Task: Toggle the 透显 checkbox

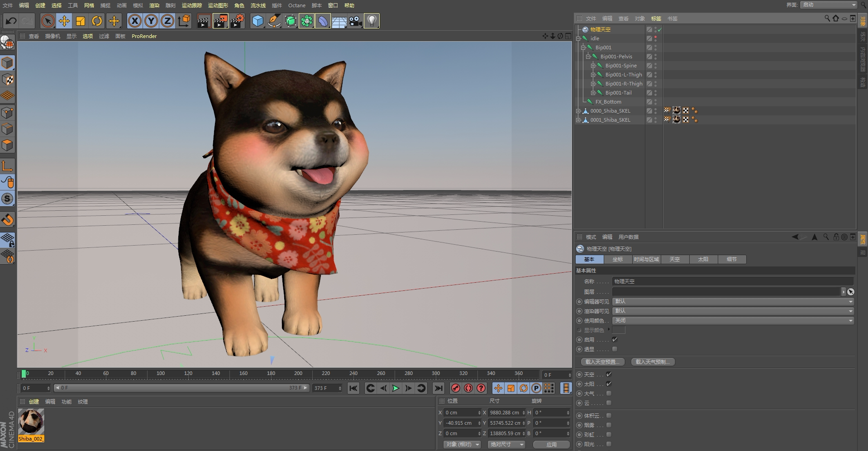Action: [615, 349]
